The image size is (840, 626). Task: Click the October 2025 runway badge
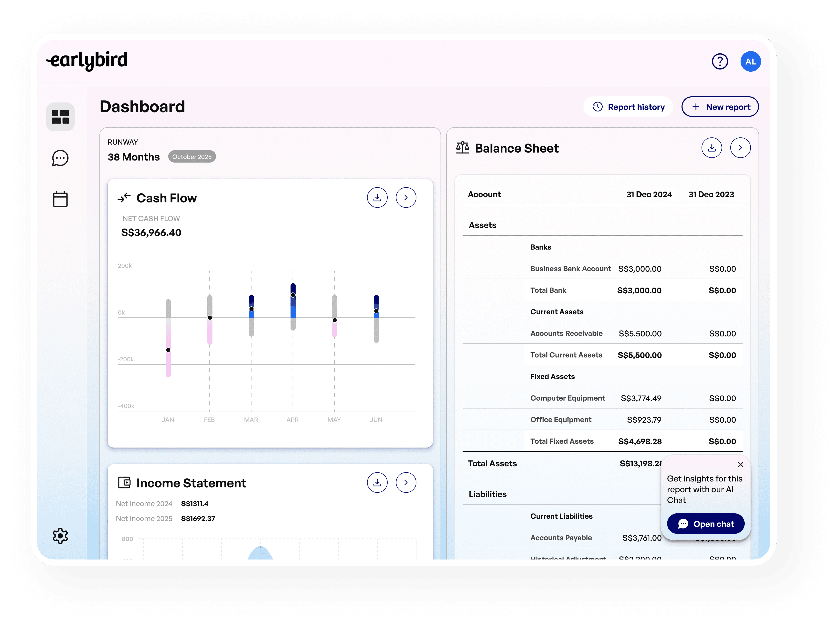coord(192,157)
